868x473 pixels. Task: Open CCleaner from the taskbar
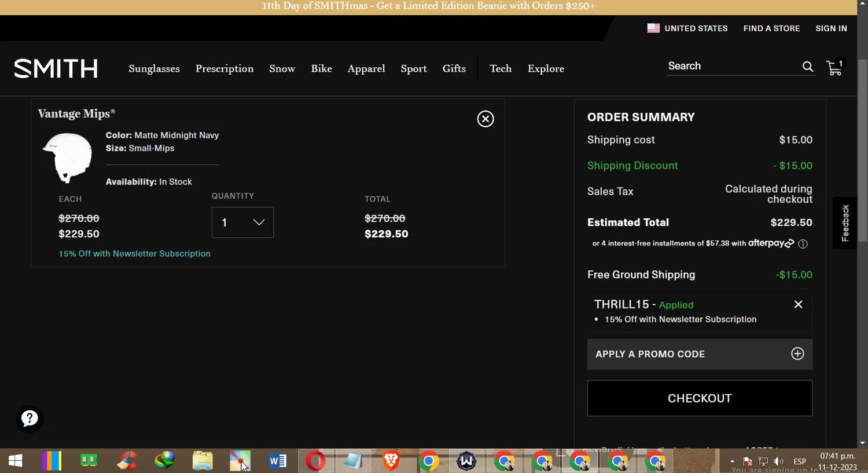click(127, 461)
